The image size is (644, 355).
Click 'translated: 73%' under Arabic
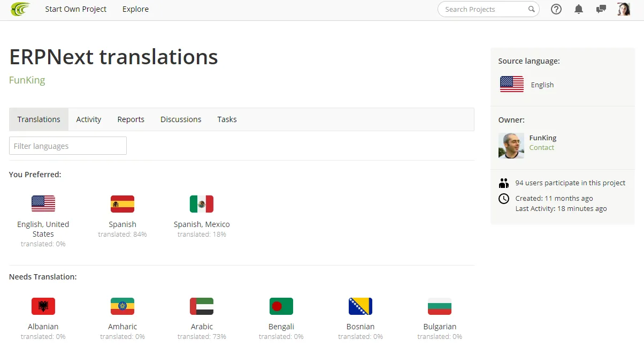(x=202, y=337)
